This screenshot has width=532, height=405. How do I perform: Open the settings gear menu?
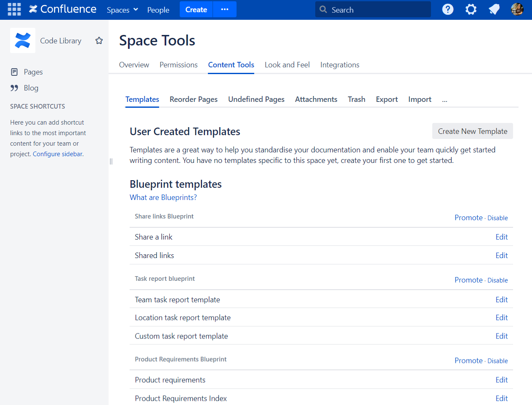(471, 9)
